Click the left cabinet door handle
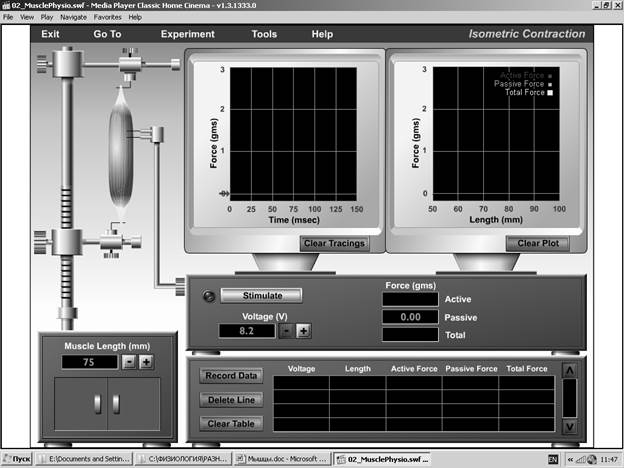The height and width of the screenshot is (468, 624). (x=98, y=404)
